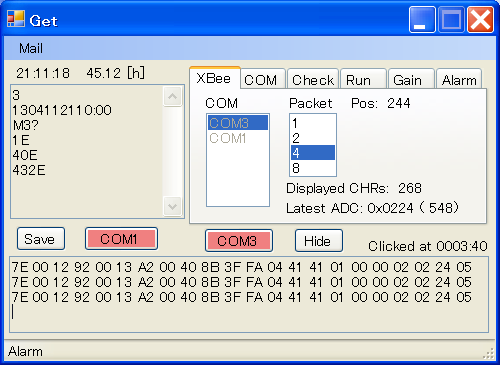The height and width of the screenshot is (365, 500).
Task: Switch to the COM tab
Action: pos(262,79)
